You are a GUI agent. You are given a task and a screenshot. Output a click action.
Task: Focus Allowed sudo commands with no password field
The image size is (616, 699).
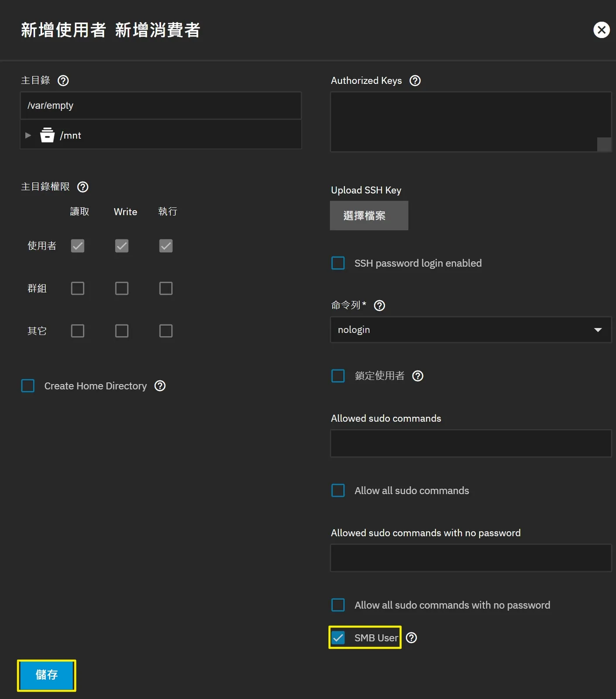471,558
